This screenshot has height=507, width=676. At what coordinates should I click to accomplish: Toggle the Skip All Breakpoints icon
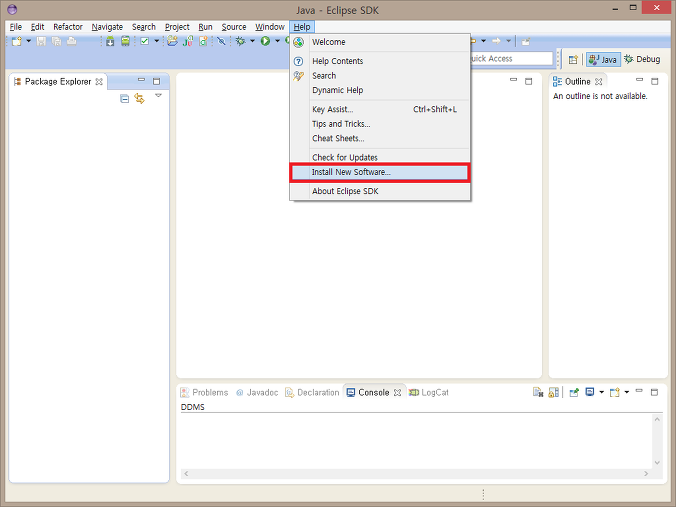221,41
